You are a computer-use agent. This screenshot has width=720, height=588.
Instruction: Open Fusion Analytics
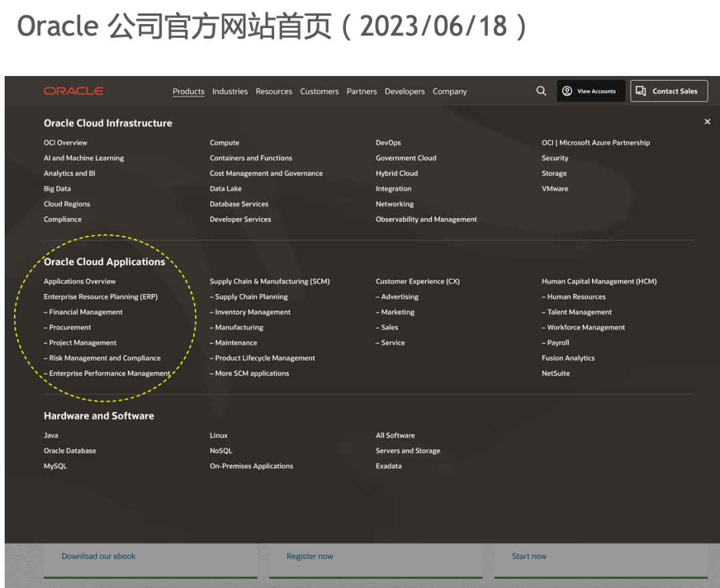(x=569, y=358)
